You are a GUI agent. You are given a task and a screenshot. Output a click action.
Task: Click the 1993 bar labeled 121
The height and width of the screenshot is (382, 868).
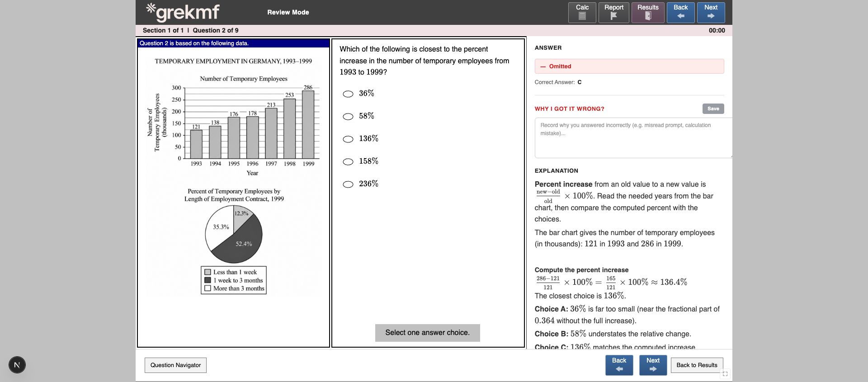(196, 144)
